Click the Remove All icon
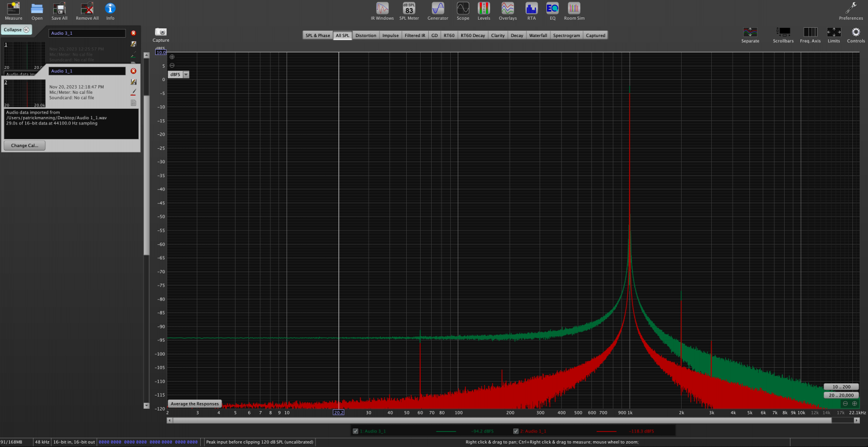Screen dimensions: 868x447 point(87,8)
